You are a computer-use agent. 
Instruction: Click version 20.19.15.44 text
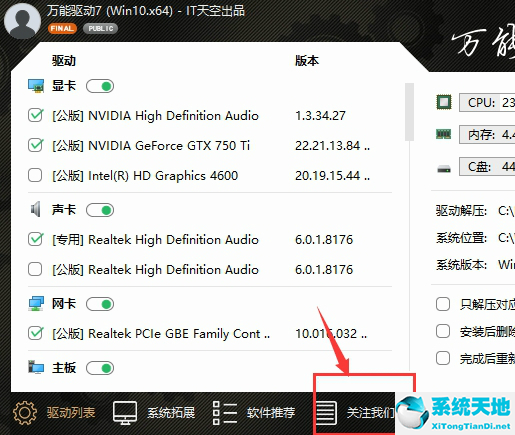coord(332,176)
